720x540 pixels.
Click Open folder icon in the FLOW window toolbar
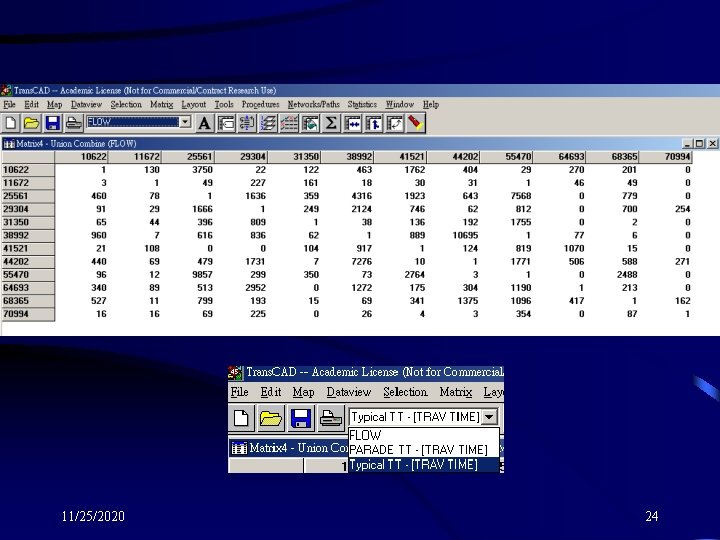(x=31, y=123)
